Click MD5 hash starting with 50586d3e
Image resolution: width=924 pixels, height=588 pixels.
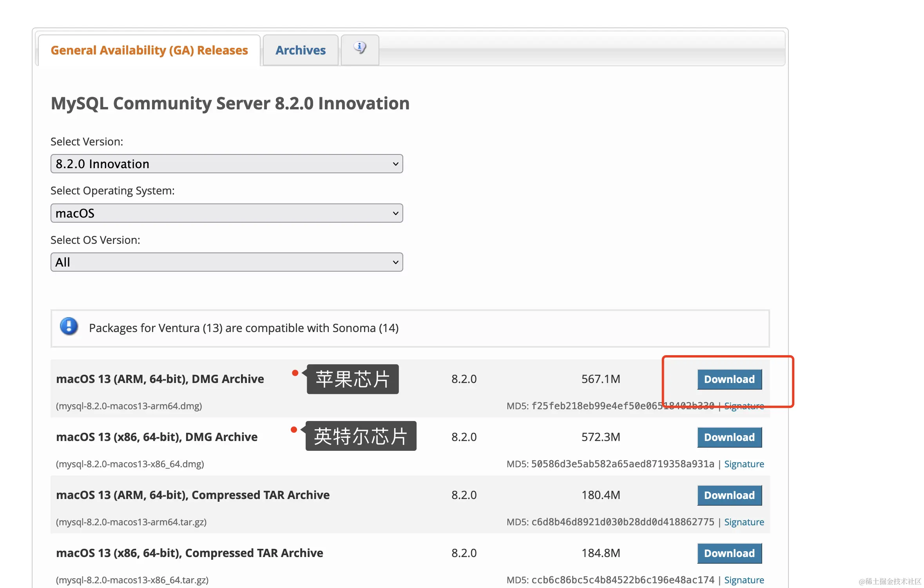pyautogui.click(x=623, y=464)
